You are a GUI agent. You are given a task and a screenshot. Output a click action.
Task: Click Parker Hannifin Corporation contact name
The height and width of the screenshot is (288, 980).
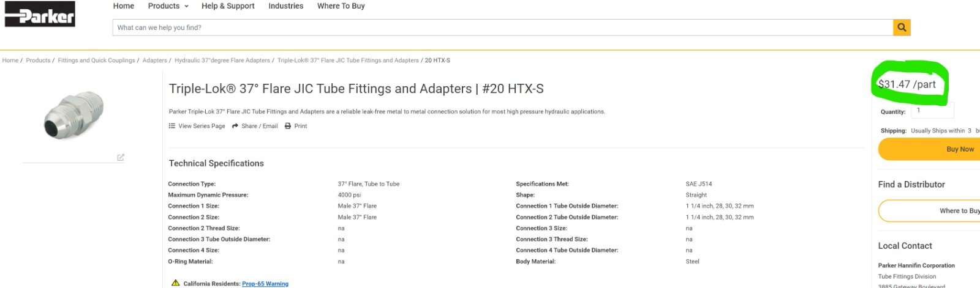(916, 265)
